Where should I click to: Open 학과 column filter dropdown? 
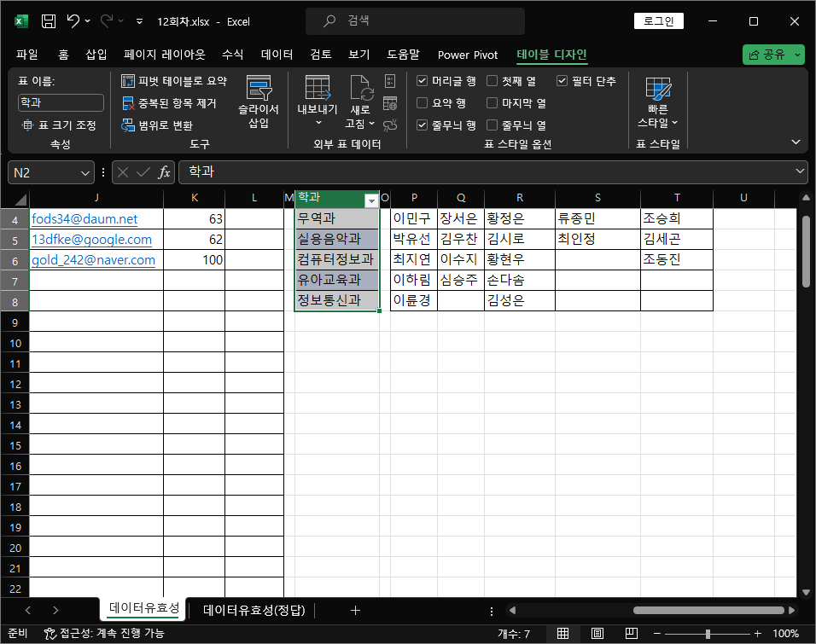click(371, 200)
